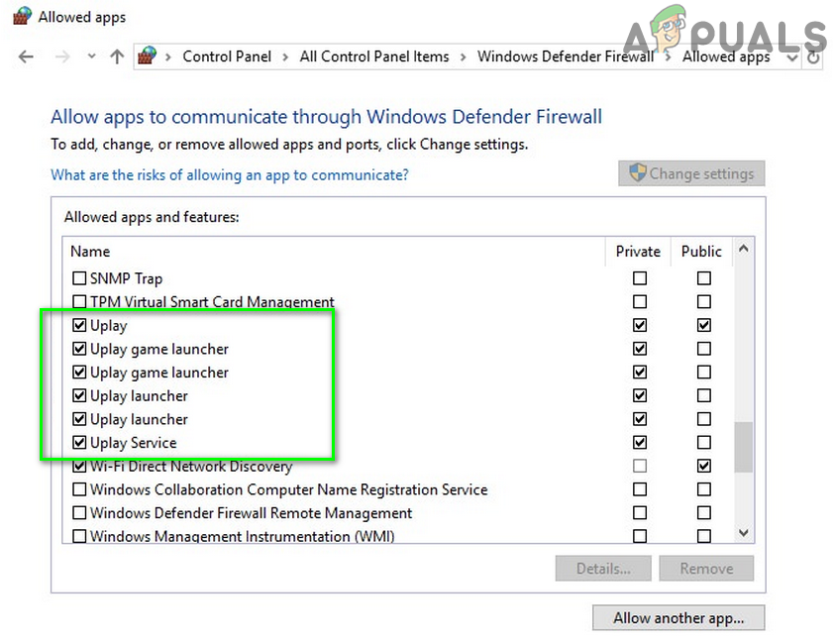This screenshot has height=644, width=833.
Task: Select Wi-Fi Direct Network Discovery row text
Action: coord(191,466)
